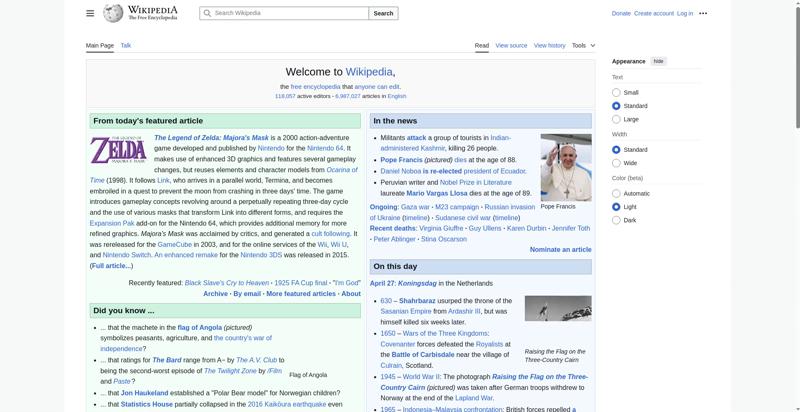Viewport: 800px width, 412px height.
Task: Open the View source tab
Action: [x=511, y=45]
